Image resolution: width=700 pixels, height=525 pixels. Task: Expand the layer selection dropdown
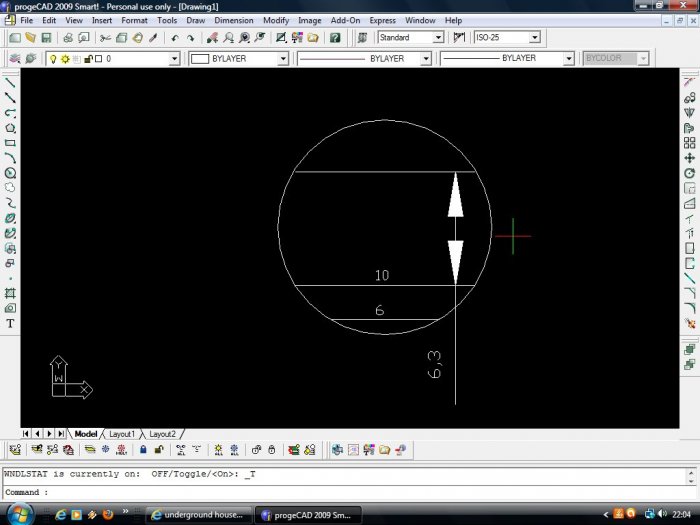174,59
